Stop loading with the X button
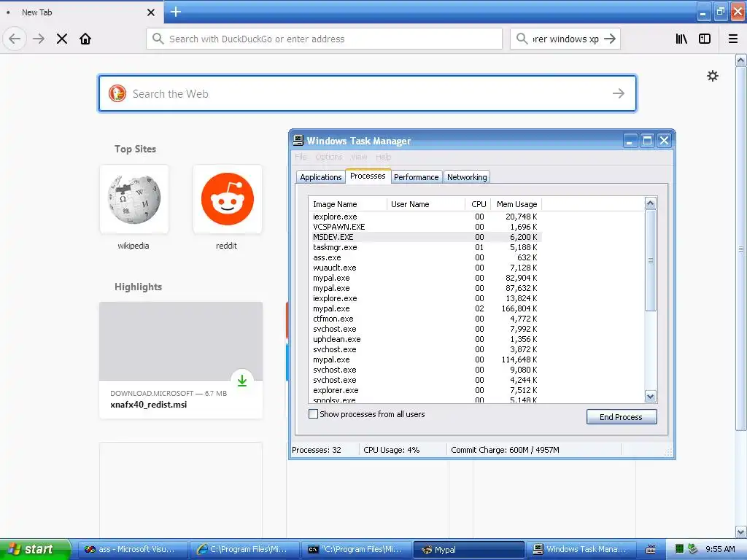The image size is (747, 560). [x=62, y=39]
